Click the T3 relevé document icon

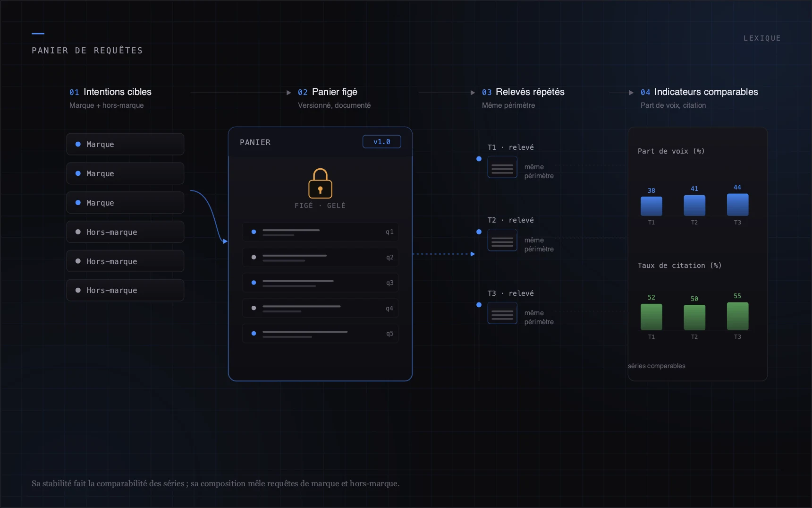pos(502,313)
